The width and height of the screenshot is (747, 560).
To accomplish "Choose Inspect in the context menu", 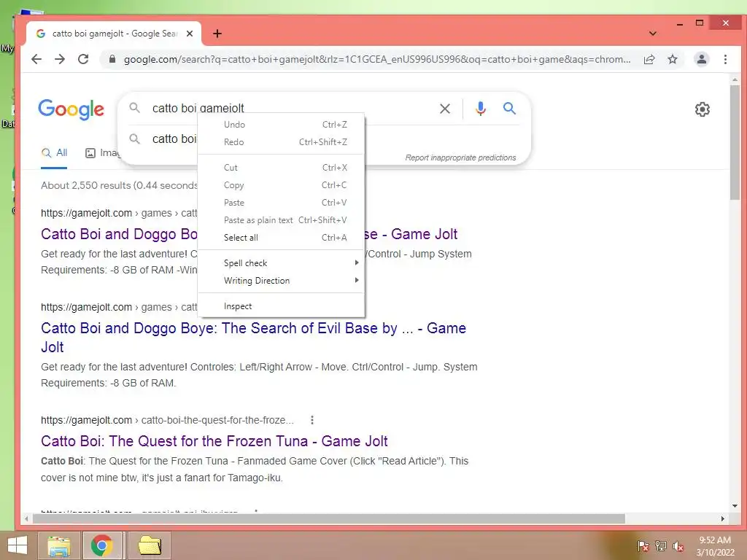I will [281, 306].
